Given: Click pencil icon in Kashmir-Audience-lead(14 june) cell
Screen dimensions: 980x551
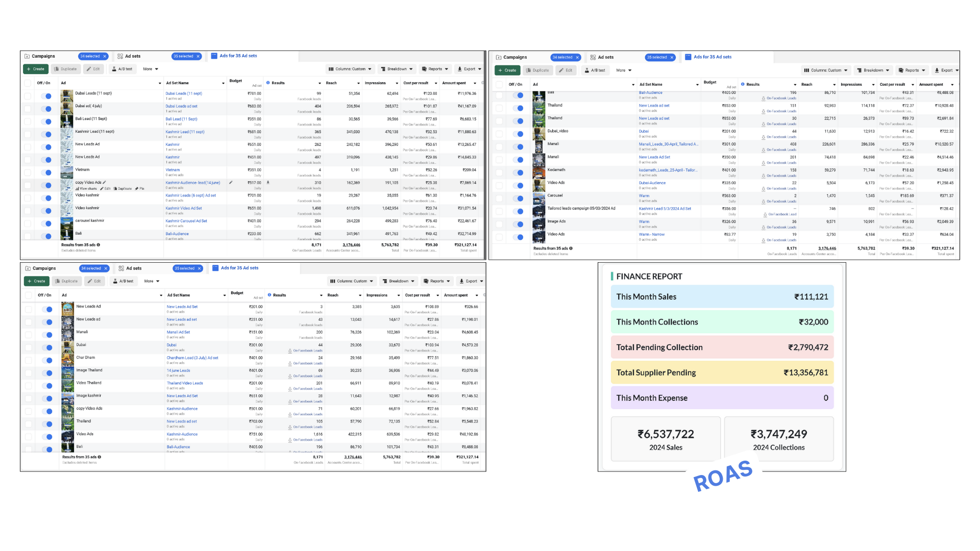Looking at the screenshot, I should tap(231, 182).
